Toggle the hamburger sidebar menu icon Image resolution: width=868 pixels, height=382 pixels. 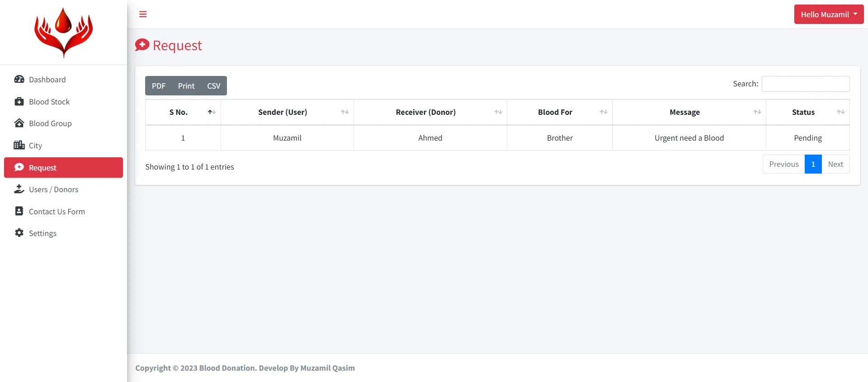coord(143,14)
